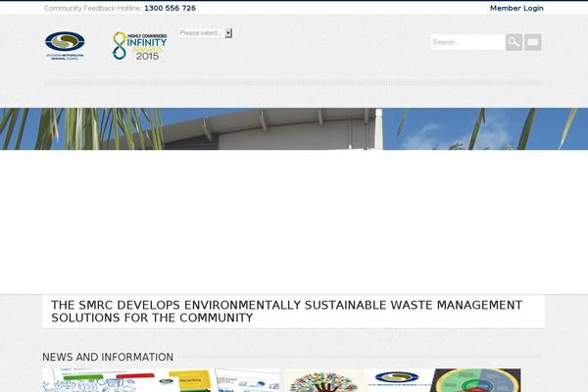
Task: Click the Southern Metropolitan Regional Council logo
Action: (x=65, y=46)
